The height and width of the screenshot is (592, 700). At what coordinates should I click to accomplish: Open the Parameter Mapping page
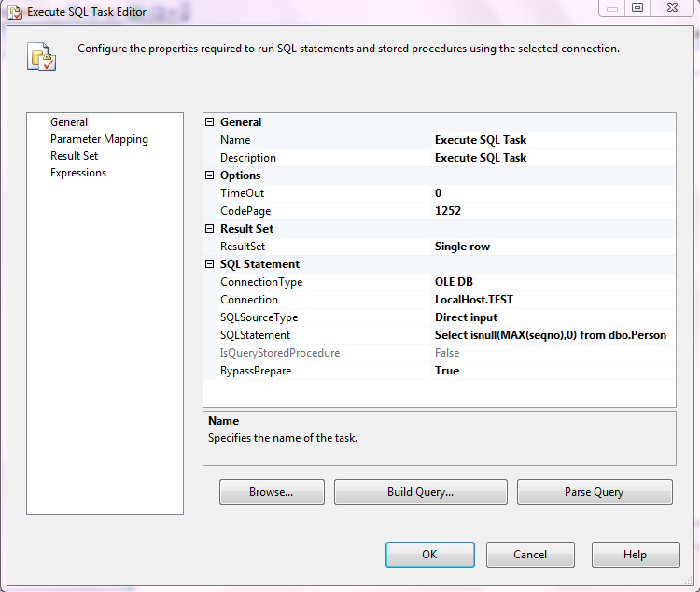[x=99, y=139]
